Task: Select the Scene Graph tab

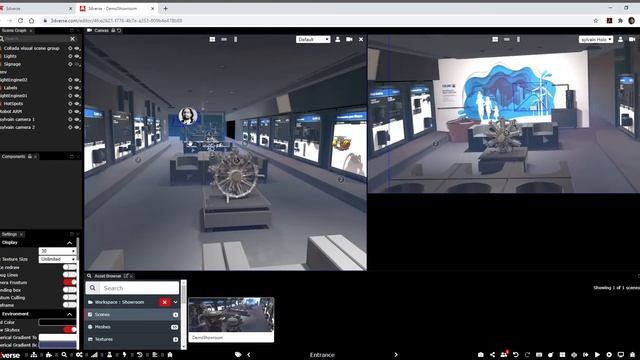Action: tap(14, 31)
